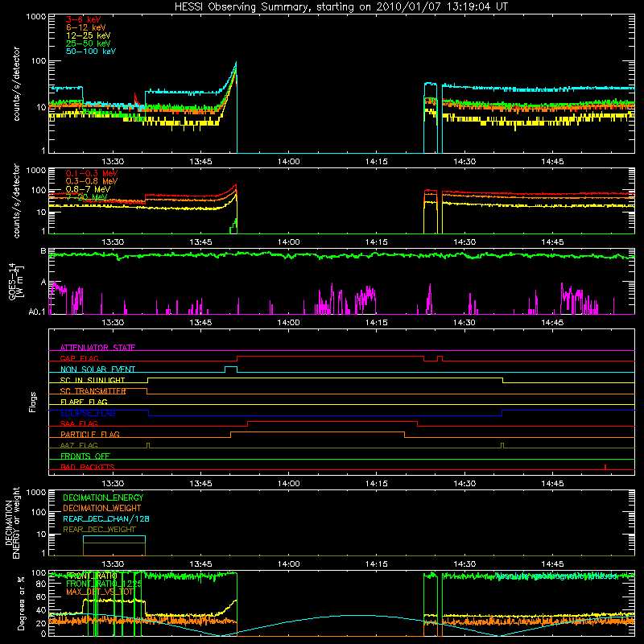
Task: Select the red 3-6 keV legend label
Action: 84,19
